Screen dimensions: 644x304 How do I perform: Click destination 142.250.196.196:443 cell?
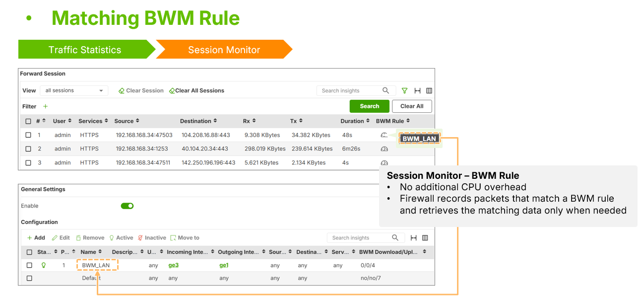coord(208,163)
